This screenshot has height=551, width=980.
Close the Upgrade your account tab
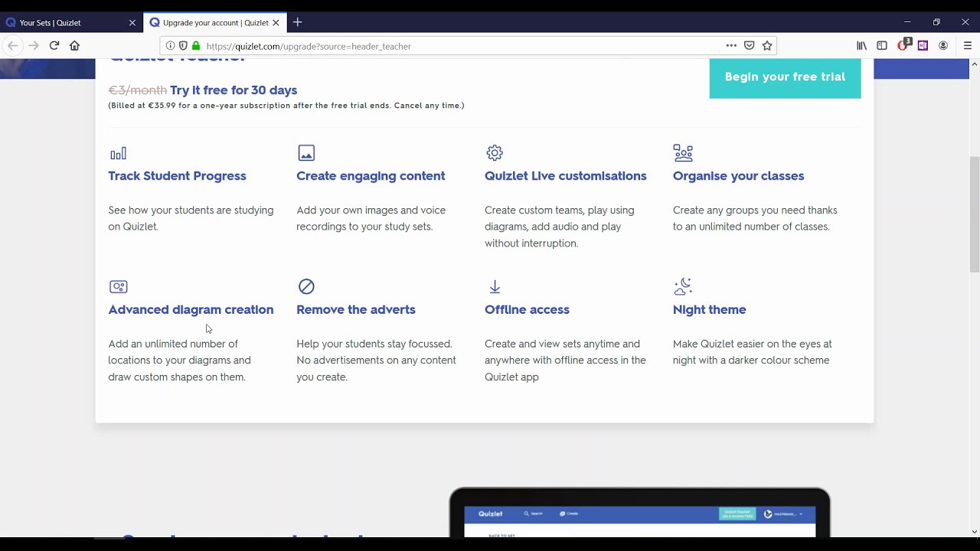coord(276,23)
